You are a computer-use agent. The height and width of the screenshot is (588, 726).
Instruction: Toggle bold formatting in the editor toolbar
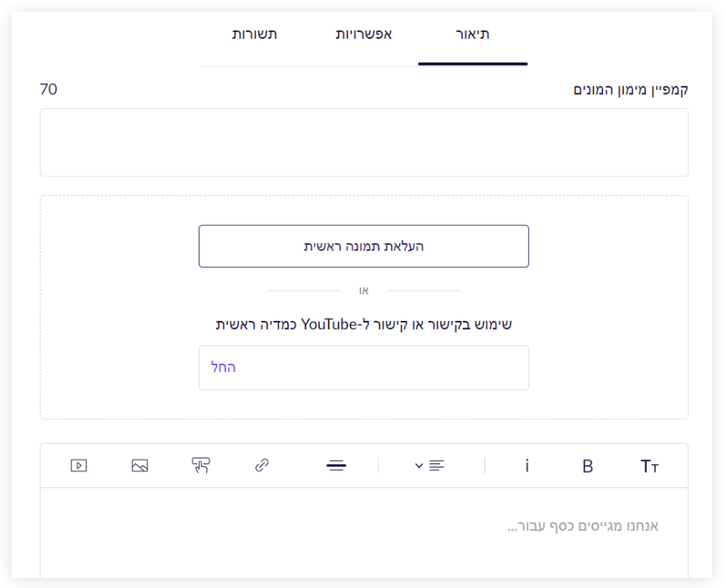pos(587,466)
